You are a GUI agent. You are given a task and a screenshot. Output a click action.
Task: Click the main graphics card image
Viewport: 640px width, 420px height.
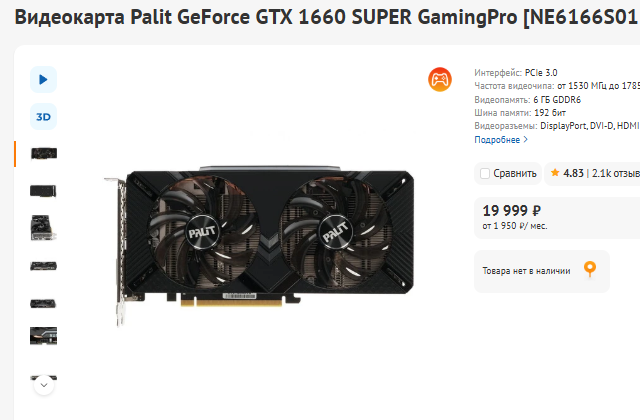click(x=259, y=246)
